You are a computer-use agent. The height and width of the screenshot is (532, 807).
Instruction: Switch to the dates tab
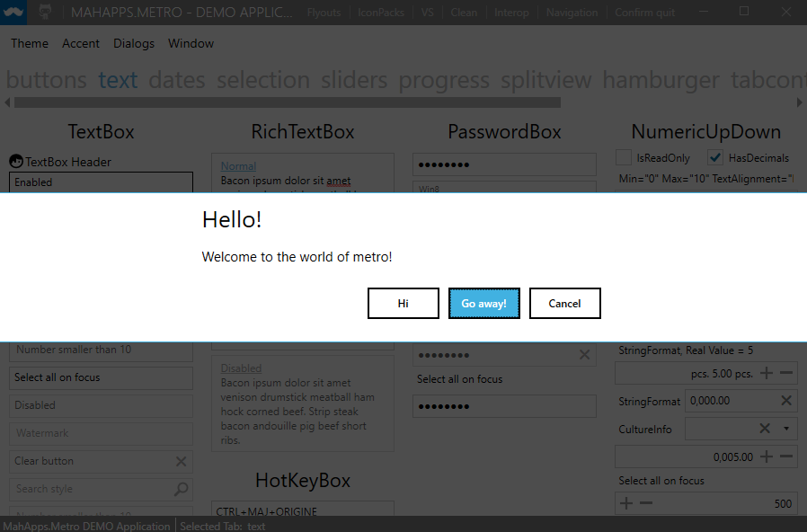pos(176,80)
